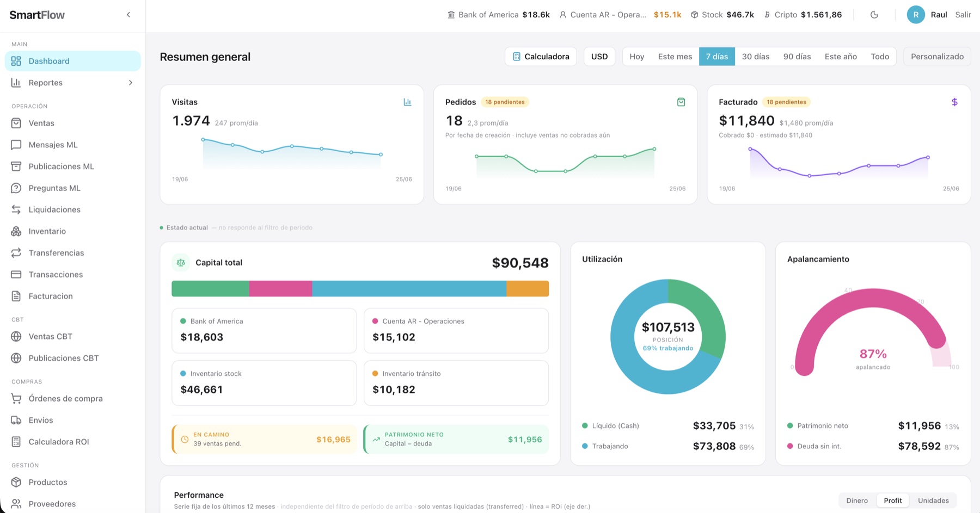The image size is (980, 513).
Task: Switch Performance view to Dinero
Action: [x=857, y=500]
